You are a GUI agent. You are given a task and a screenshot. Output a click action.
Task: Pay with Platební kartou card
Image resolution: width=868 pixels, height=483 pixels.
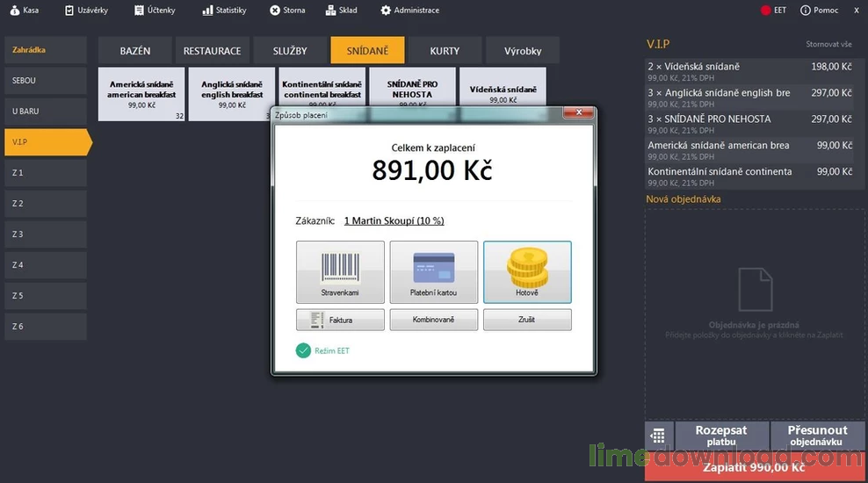pos(433,271)
